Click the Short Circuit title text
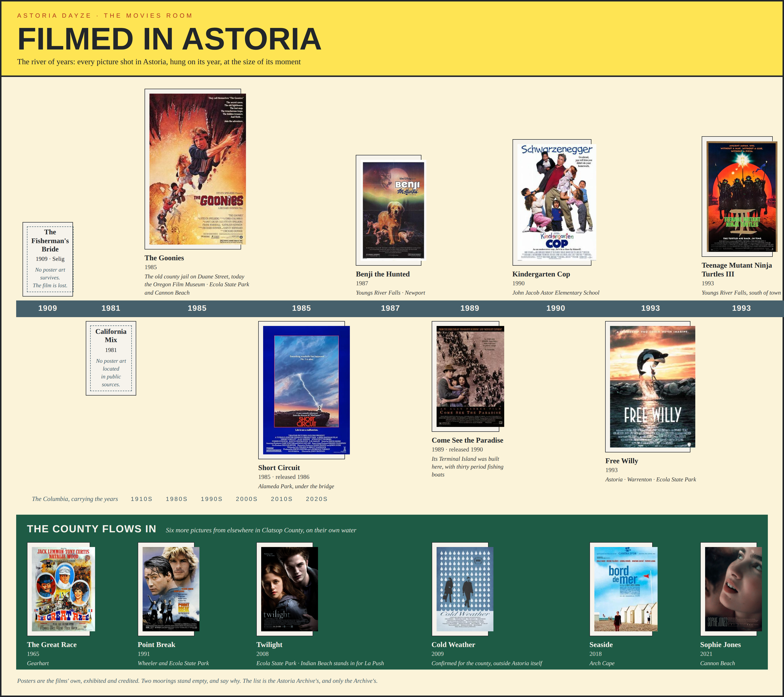This screenshot has width=784, height=697. pos(279,468)
